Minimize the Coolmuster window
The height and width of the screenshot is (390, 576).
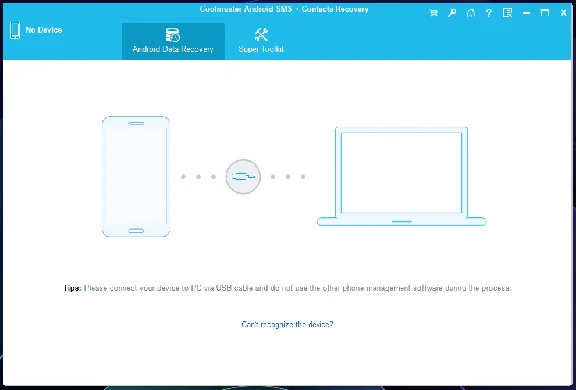(526, 13)
